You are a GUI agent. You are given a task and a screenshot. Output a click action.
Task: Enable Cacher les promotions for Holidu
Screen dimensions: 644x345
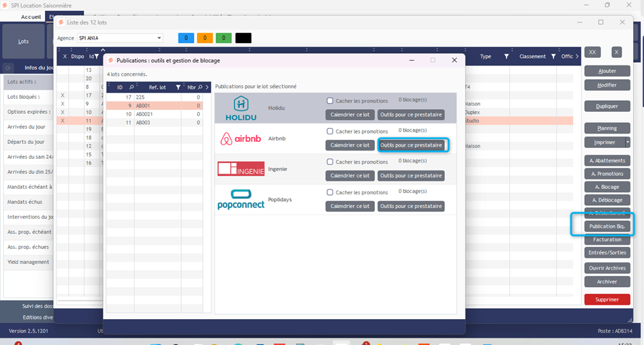point(330,101)
